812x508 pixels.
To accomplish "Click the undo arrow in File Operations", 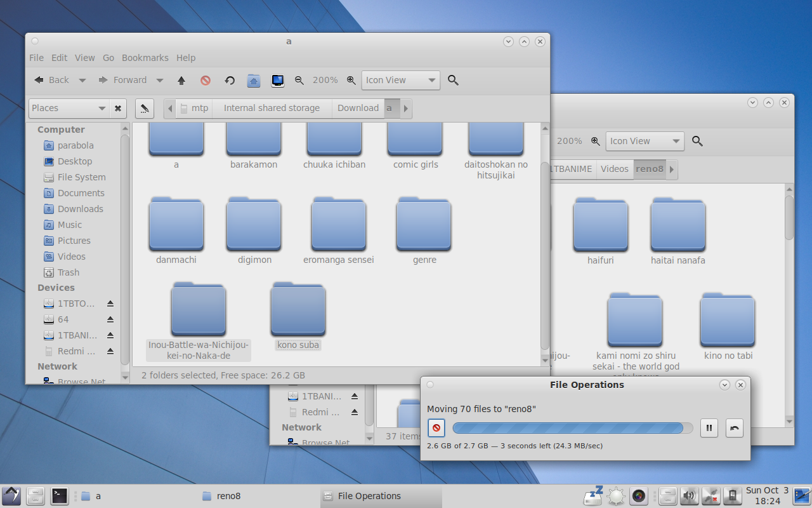I will pyautogui.click(x=734, y=428).
